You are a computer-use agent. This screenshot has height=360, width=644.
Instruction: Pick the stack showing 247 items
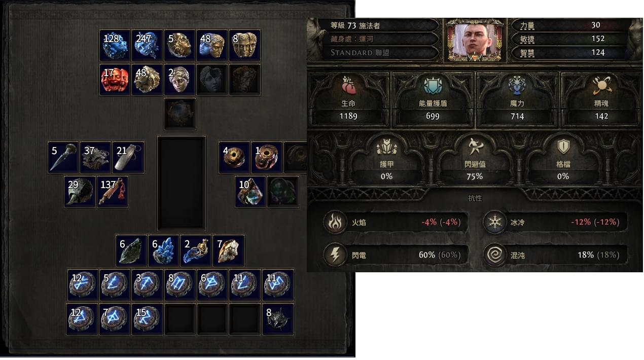pyautogui.click(x=147, y=45)
